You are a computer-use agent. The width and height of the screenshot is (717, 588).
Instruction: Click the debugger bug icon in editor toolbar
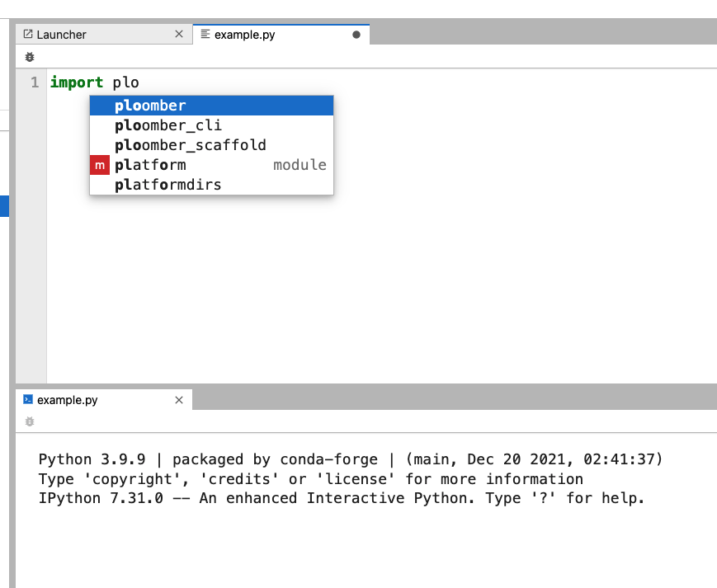click(x=30, y=57)
